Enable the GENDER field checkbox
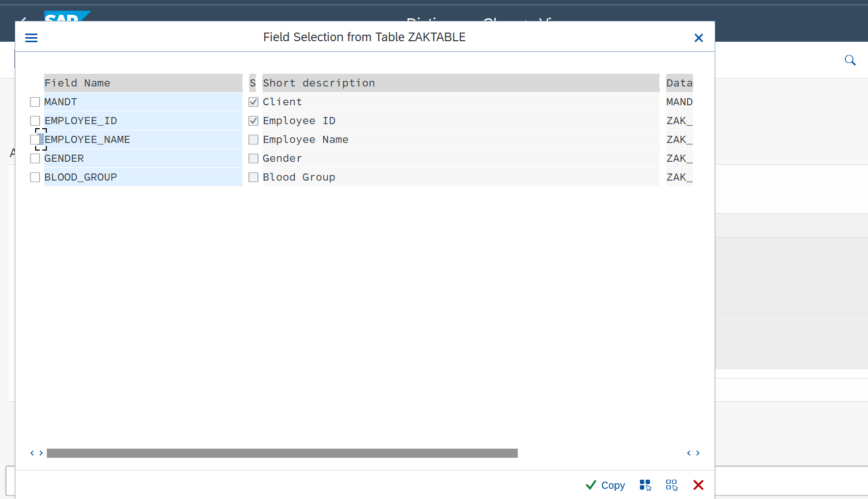868x499 pixels. pyautogui.click(x=35, y=159)
